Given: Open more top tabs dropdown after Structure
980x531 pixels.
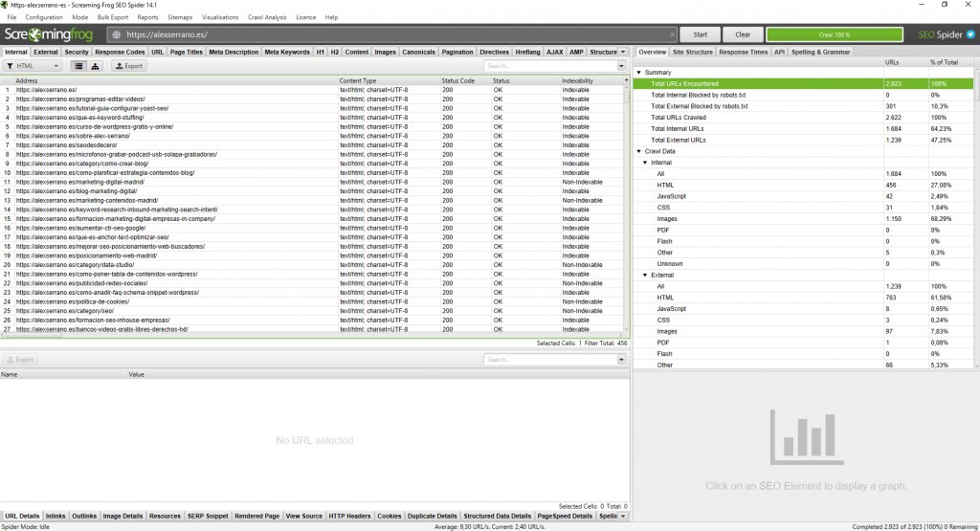Looking at the screenshot, I should click(623, 52).
